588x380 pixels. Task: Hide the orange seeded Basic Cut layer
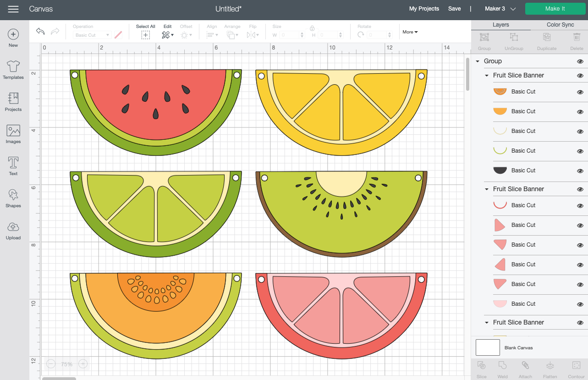(580, 92)
